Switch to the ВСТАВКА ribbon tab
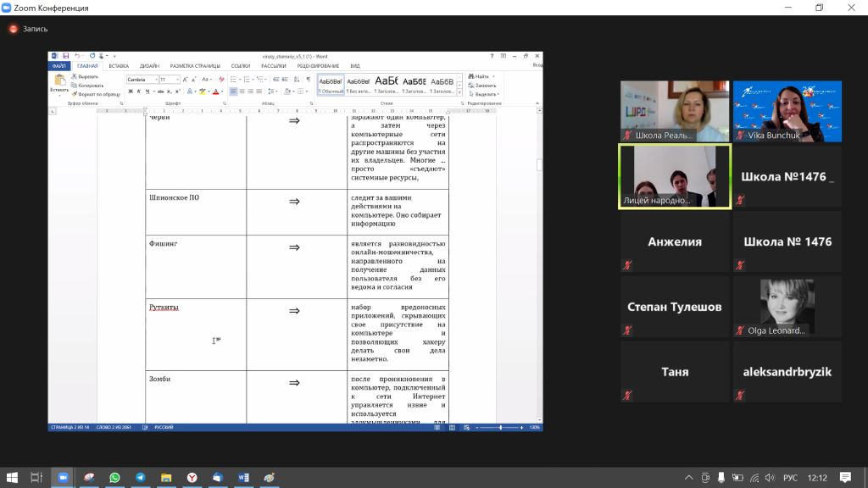 click(119, 65)
